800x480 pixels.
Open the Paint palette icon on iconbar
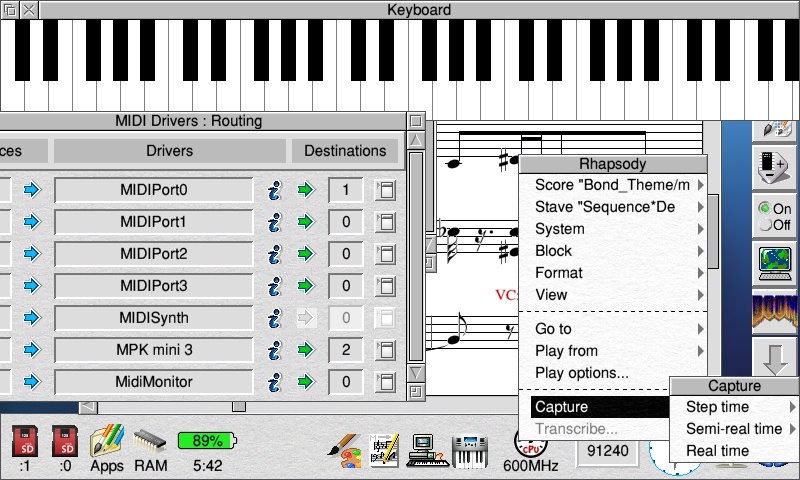346,447
